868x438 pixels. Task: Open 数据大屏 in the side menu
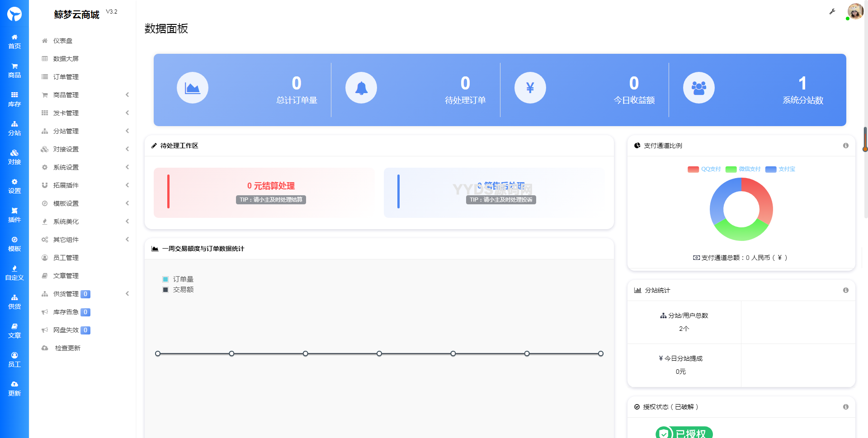click(66, 59)
